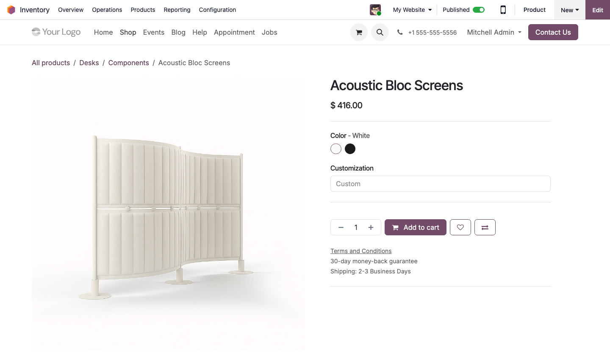610x364 pixels.
Task: Open the shopping cart icon
Action: tap(359, 32)
